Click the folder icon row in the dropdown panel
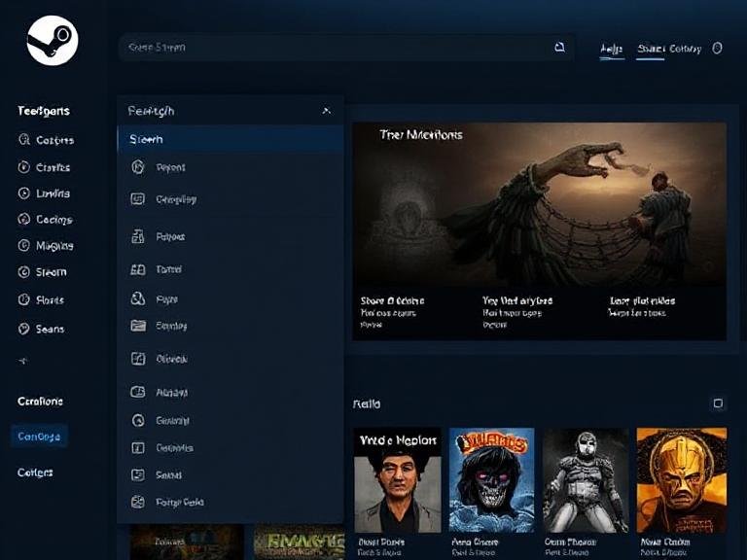This screenshot has width=747, height=560. pyautogui.click(x=231, y=326)
